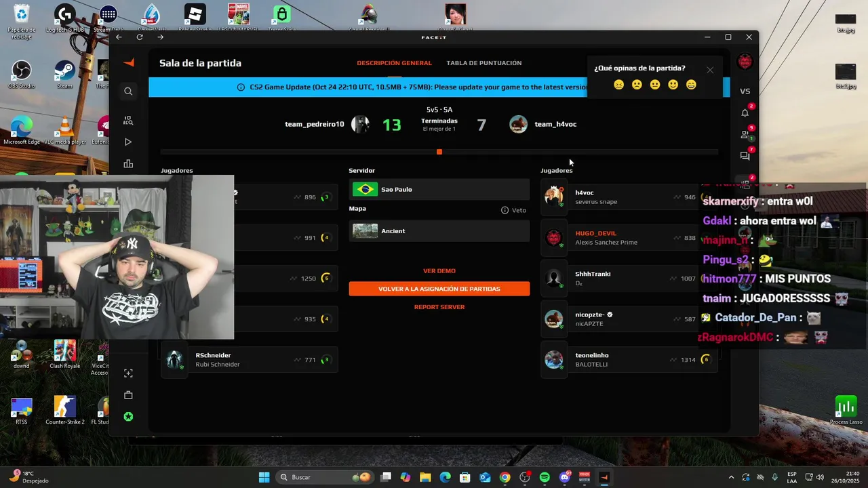Screen dimensions: 868x488
Task: Select the sad face rating
Action: (637, 85)
